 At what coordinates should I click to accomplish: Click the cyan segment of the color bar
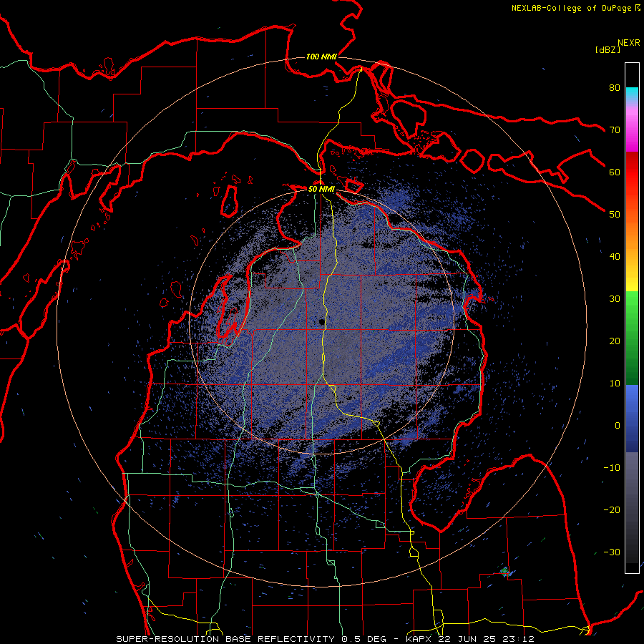pyautogui.click(x=632, y=94)
